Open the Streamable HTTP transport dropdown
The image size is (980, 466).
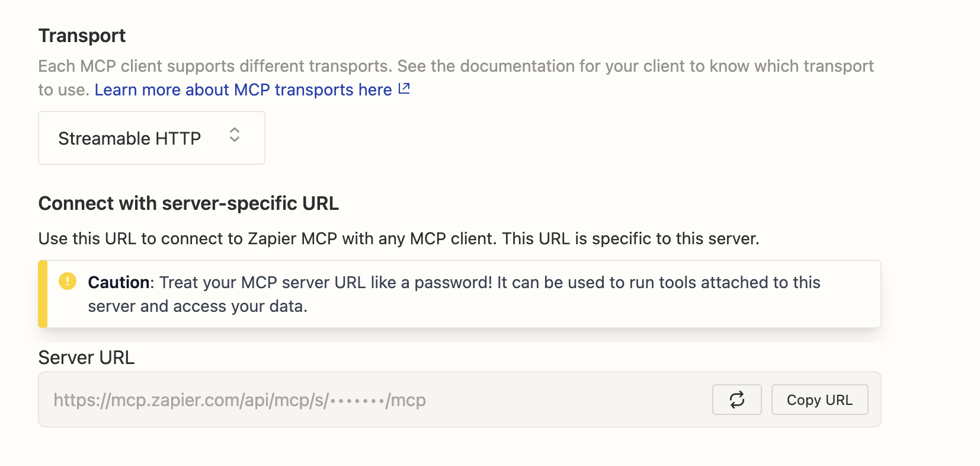(152, 138)
